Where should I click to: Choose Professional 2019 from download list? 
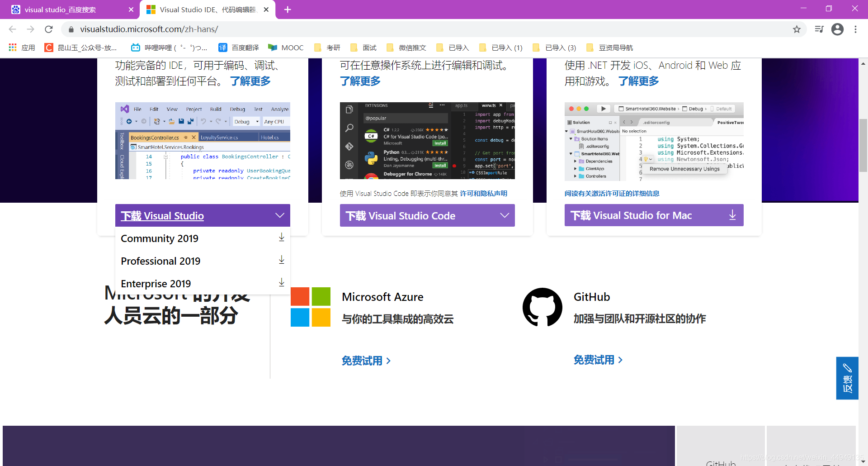click(203, 261)
